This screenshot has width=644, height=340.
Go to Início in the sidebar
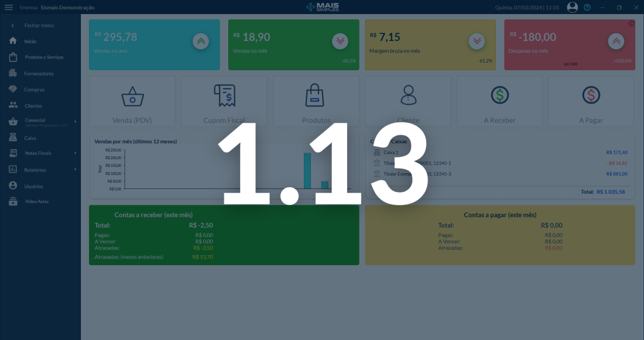pos(30,42)
